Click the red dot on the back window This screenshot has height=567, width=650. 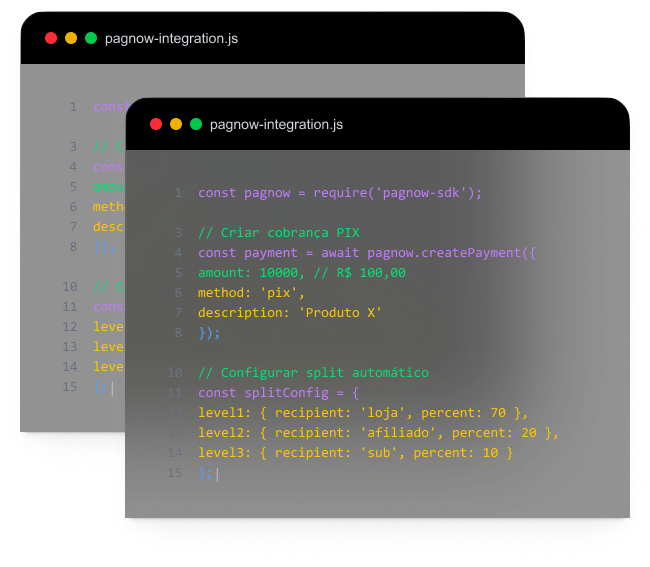[x=51, y=38]
